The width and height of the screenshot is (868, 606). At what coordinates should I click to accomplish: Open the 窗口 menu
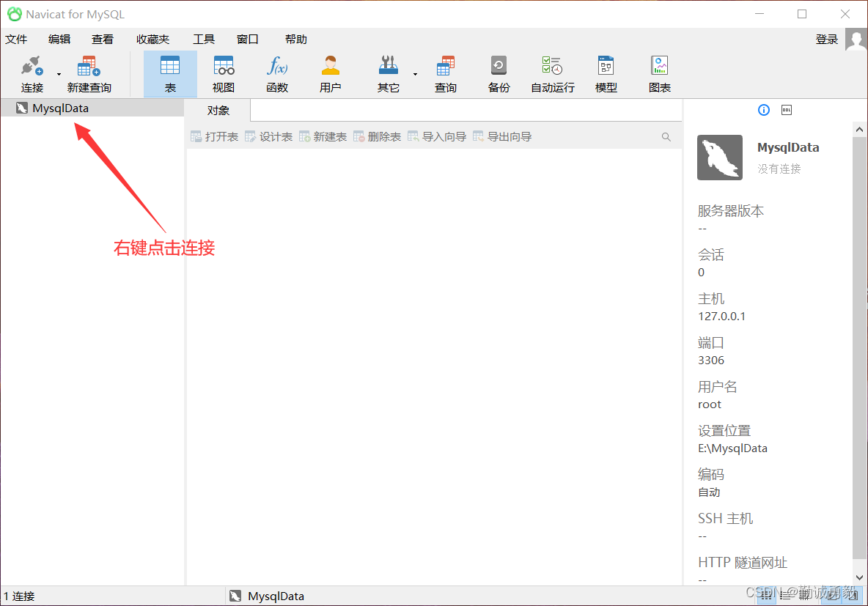(248, 40)
